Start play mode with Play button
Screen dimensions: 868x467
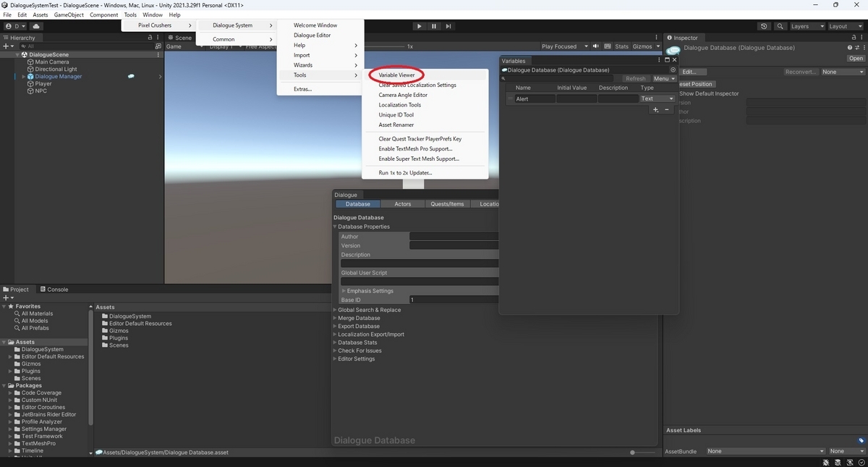pos(419,26)
